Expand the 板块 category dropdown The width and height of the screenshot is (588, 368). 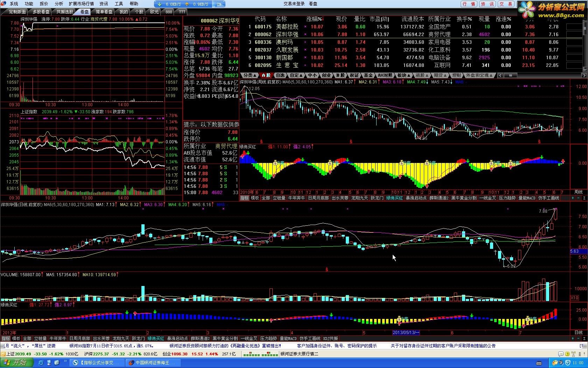tap(404, 75)
